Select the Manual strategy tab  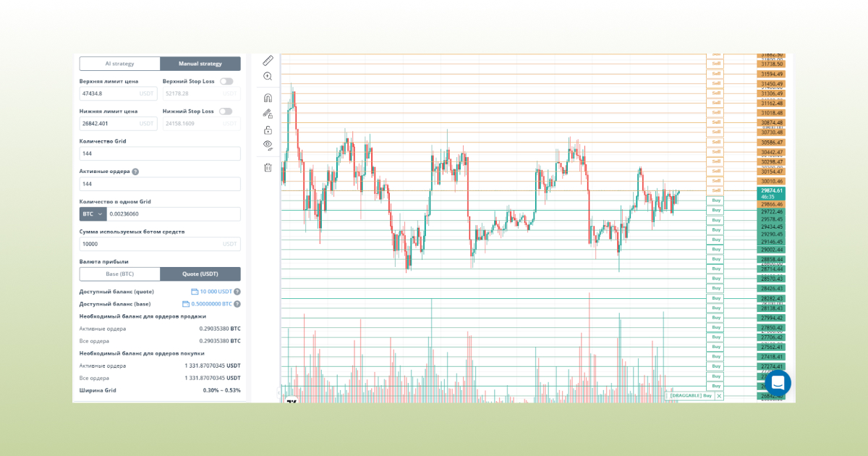[200, 64]
